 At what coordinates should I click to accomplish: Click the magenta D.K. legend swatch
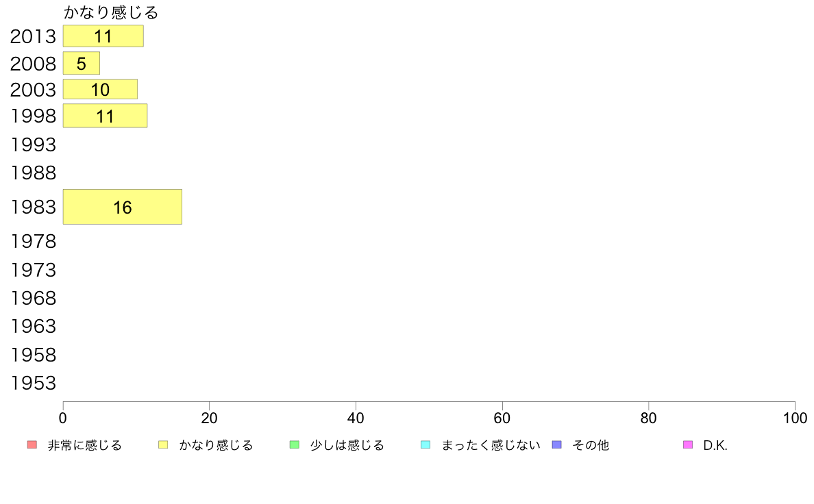[x=688, y=445]
